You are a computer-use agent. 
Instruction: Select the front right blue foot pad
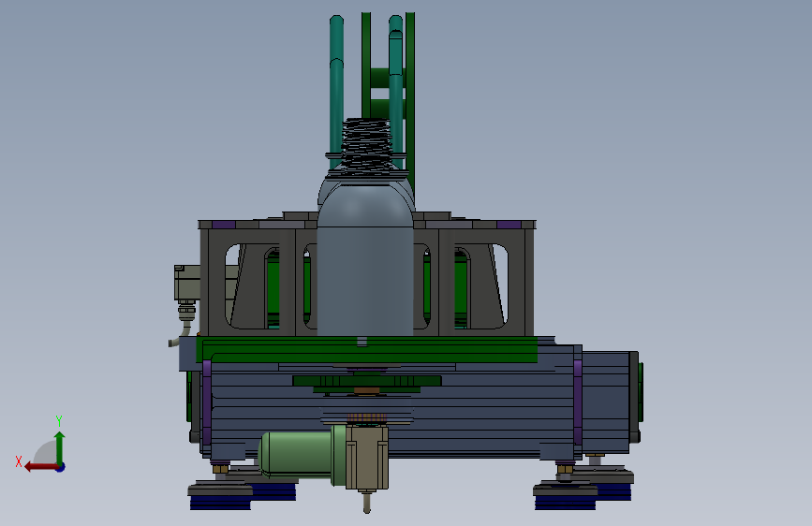click(x=565, y=503)
